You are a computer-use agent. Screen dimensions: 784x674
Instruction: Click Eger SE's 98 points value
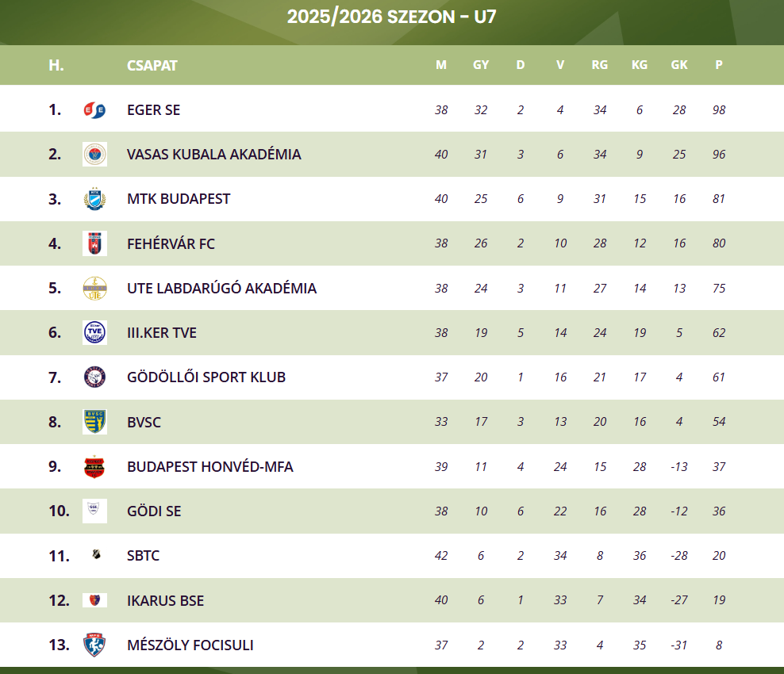tap(719, 109)
